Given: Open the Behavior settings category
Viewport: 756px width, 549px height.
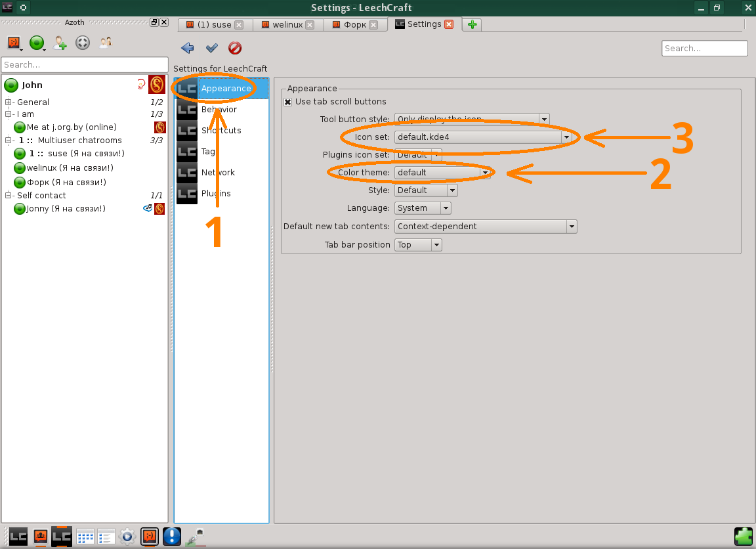Looking at the screenshot, I should 222,110.
